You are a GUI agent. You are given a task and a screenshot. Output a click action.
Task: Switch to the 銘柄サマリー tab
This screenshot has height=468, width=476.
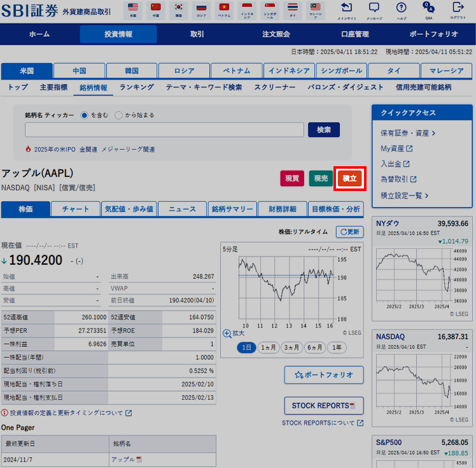232,209
